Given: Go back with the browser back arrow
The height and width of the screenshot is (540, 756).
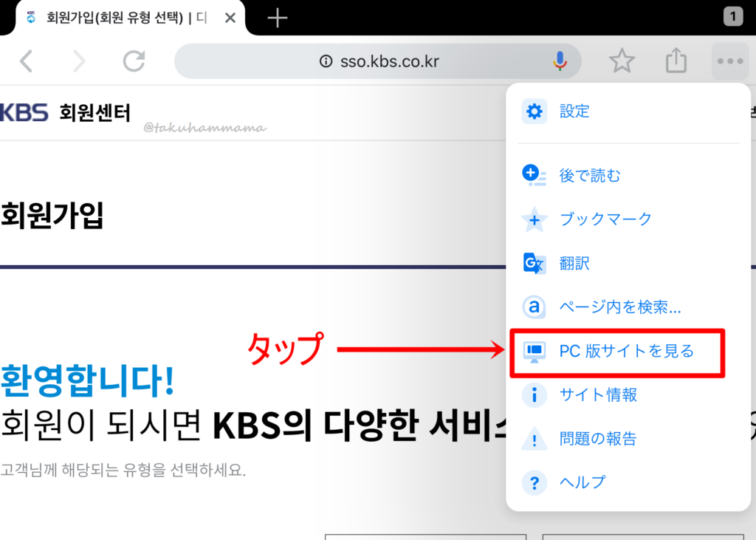Looking at the screenshot, I should tap(27, 61).
